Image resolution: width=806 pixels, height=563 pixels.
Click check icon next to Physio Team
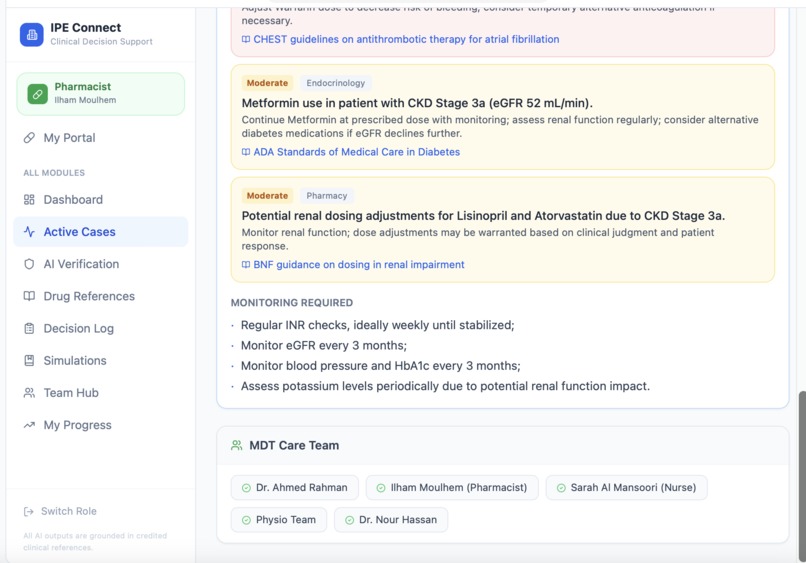click(x=246, y=520)
